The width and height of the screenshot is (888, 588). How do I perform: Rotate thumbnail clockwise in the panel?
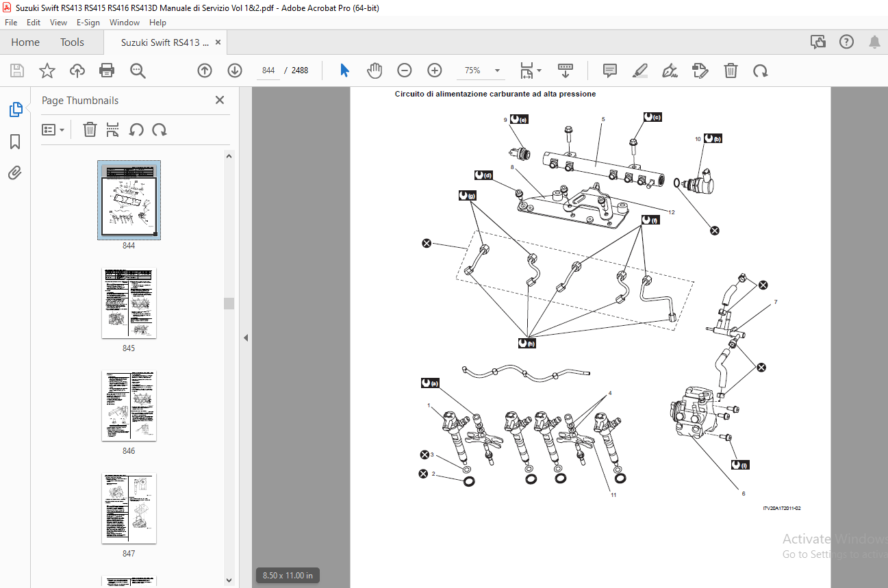click(160, 129)
